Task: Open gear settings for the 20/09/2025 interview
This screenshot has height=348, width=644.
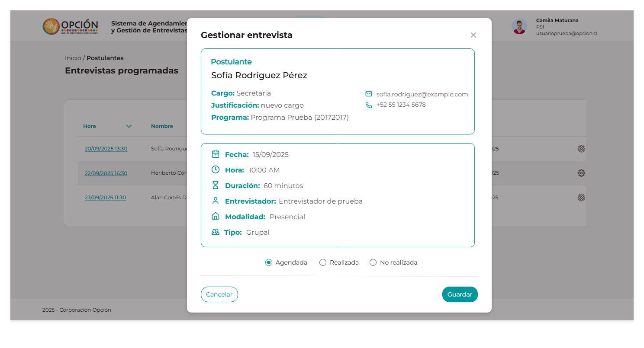Action: [x=581, y=149]
